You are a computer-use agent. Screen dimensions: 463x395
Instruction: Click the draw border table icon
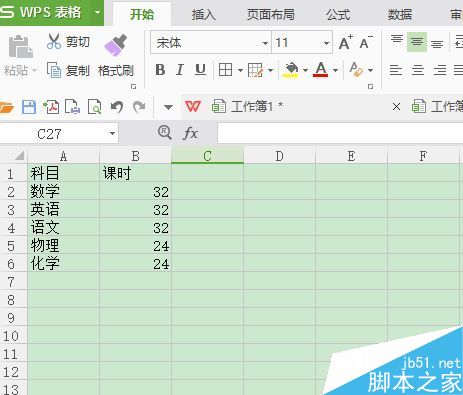[255, 70]
